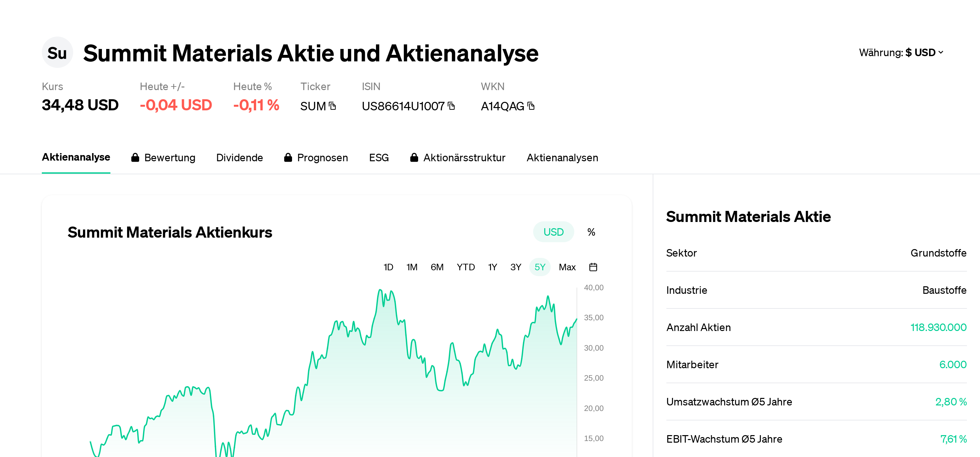Keep chart in USD display mode
This screenshot has width=980, height=457.
click(x=553, y=231)
